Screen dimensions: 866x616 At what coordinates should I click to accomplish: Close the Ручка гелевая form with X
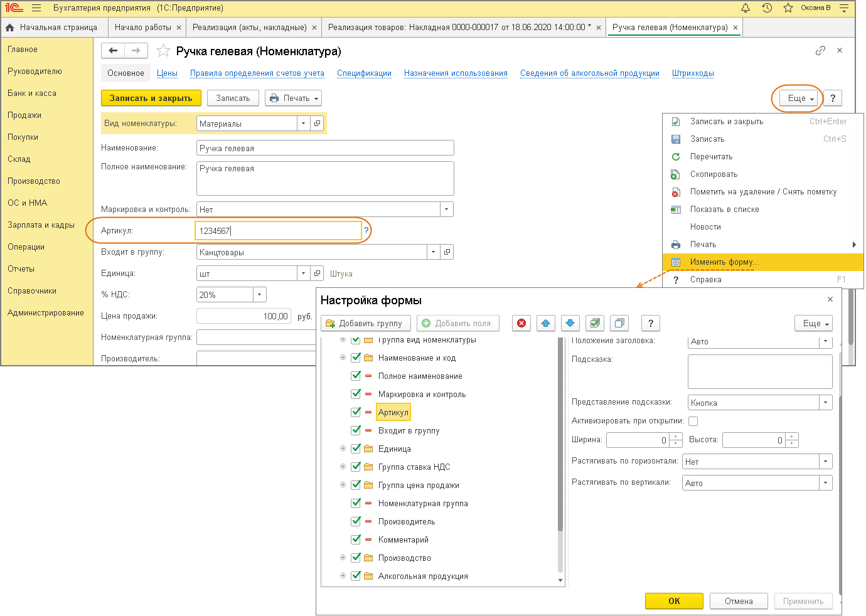840,50
